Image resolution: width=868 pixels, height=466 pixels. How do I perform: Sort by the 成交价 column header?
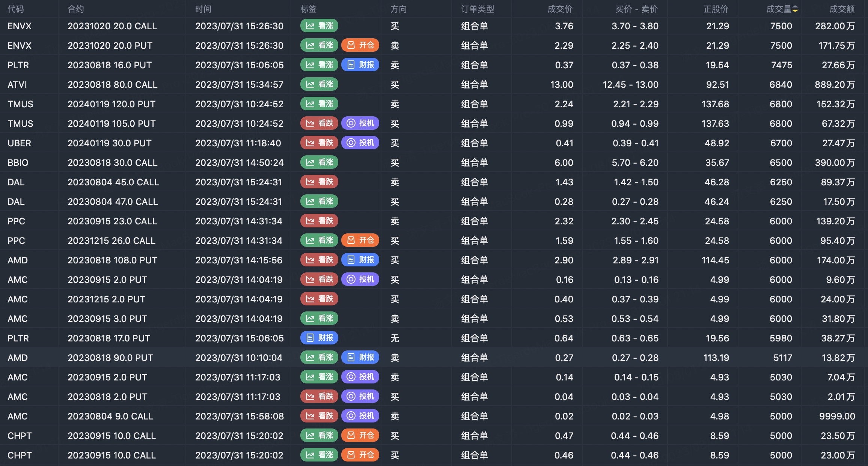560,9
